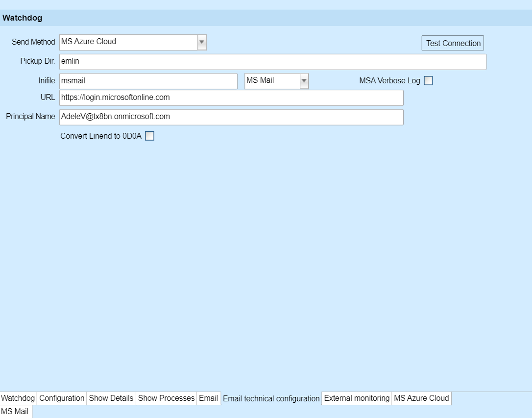Focus the Pickup-Dir. input field
Image resolution: width=532 pixels, height=418 pixels.
pyautogui.click(x=273, y=62)
